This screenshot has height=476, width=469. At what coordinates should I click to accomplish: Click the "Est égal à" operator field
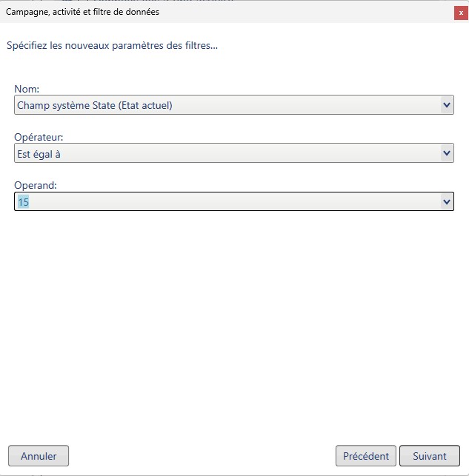tap(222, 153)
